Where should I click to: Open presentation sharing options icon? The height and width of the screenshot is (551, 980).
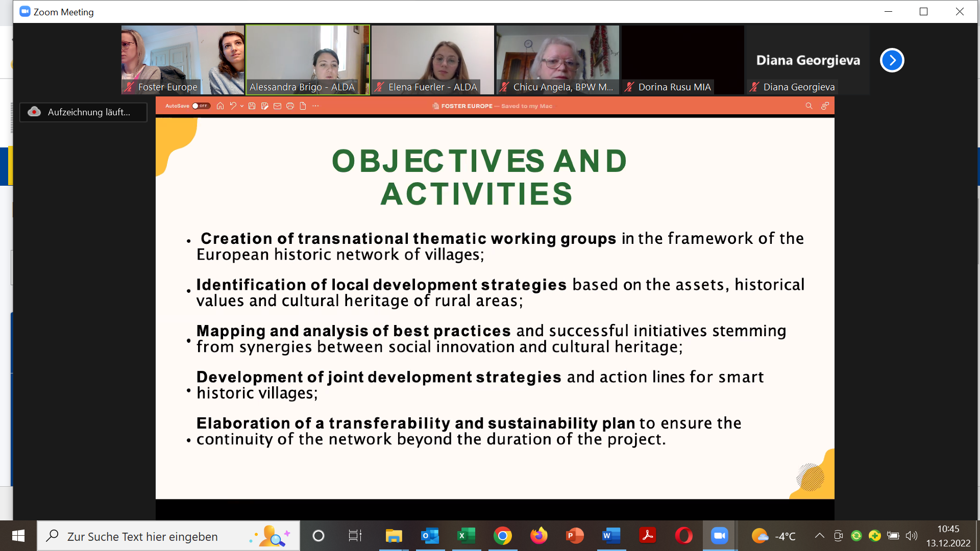click(825, 106)
